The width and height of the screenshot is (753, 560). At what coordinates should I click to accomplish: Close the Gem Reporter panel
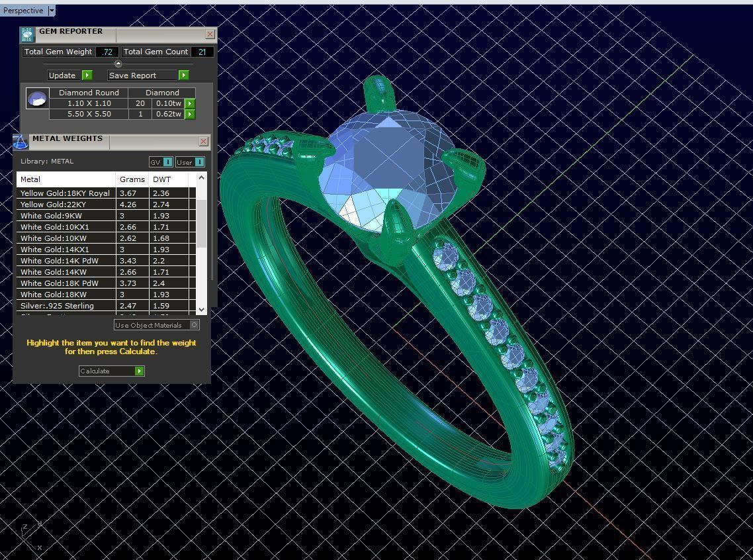(x=210, y=34)
